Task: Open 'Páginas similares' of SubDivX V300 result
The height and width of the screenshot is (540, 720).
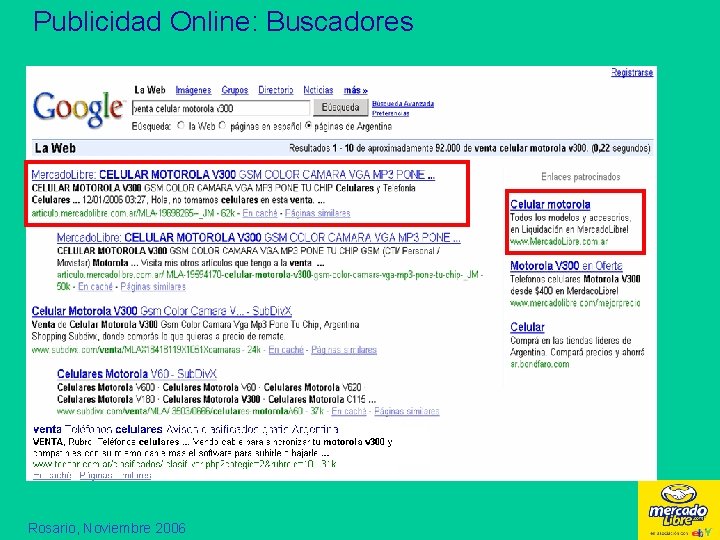Action: (344, 350)
